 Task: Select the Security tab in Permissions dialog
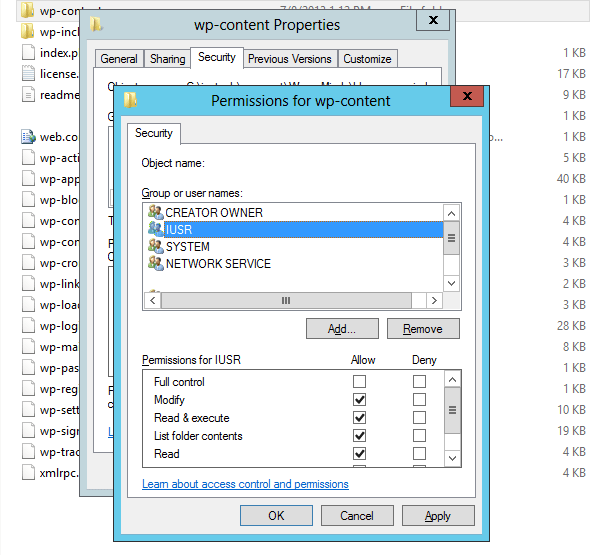pos(154,133)
